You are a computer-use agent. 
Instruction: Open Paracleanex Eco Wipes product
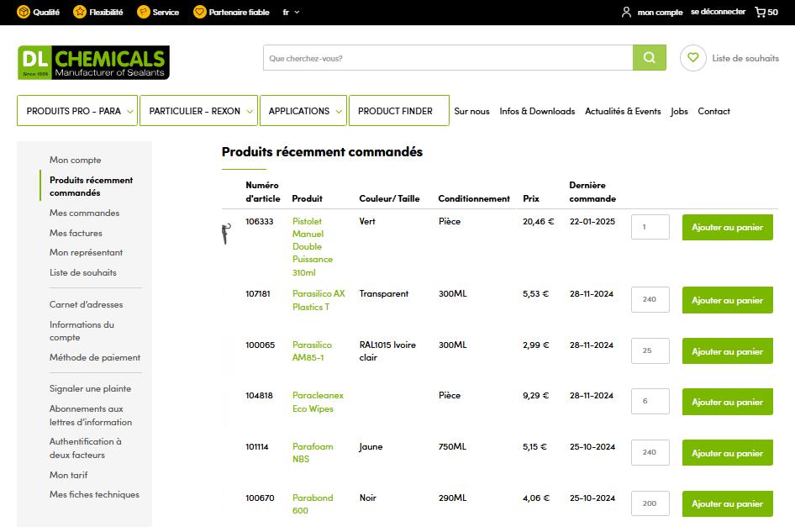point(318,402)
